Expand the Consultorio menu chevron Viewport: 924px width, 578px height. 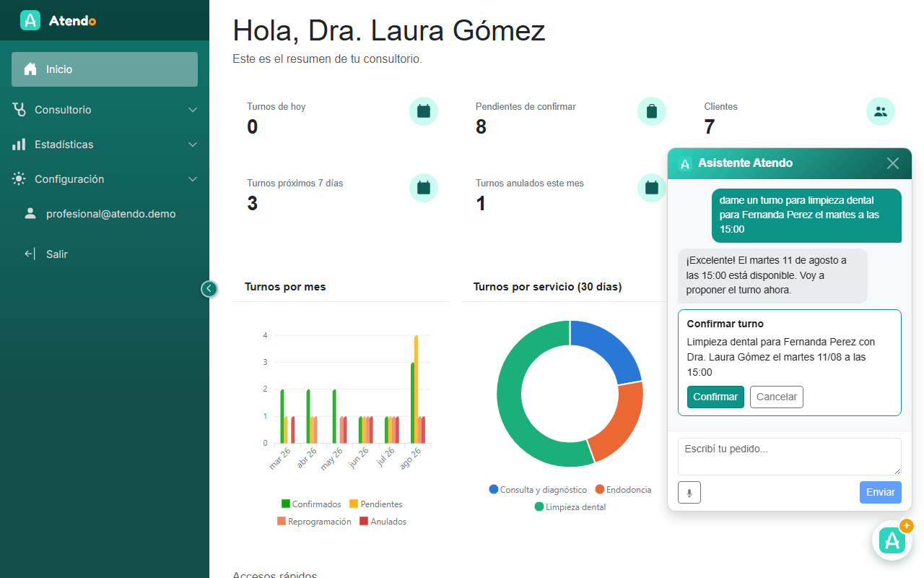[193, 110]
